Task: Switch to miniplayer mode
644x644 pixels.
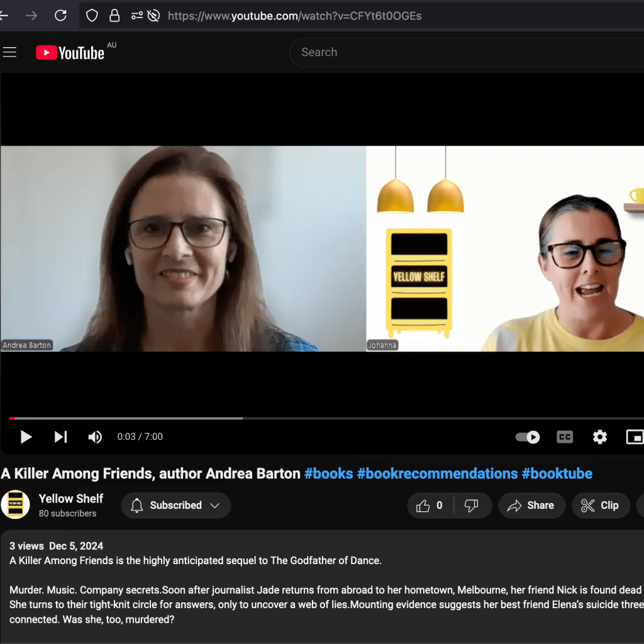Action: click(x=635, y=436)
